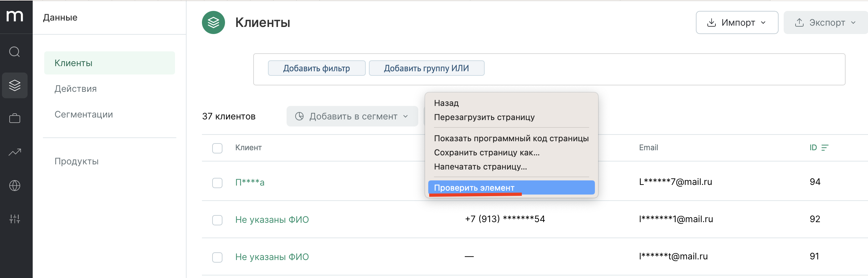Select the layers data icon in sidebar
Screen dimensions: 868x278
click(14, 85)
